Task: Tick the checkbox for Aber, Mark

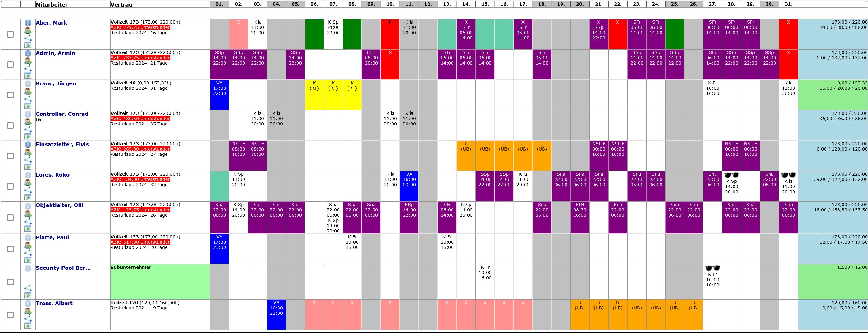Action: (x=11, y=34)
